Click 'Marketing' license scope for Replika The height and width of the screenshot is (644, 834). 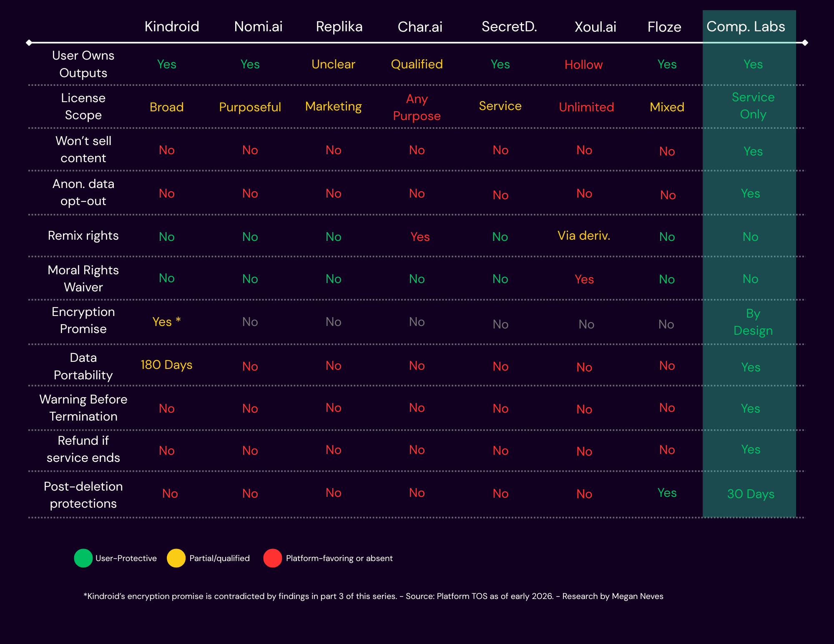334,106
